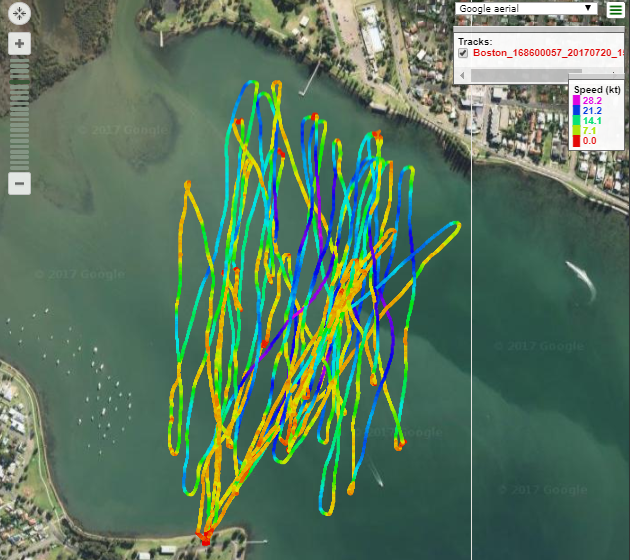The width and height of the screenshot is (630, 560).
Task: Click the blue 21.2 kt speed swatch
Action: coord(576,111)
